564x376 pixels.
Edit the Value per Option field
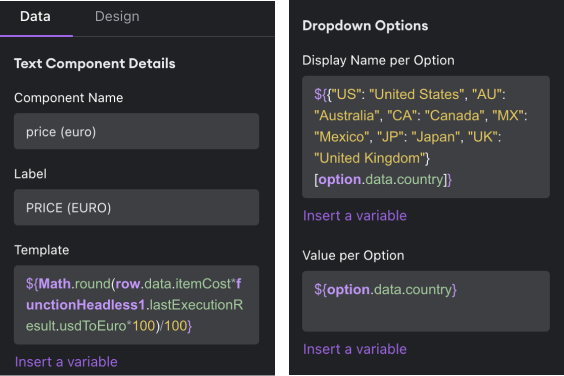[x=426, y=301]
